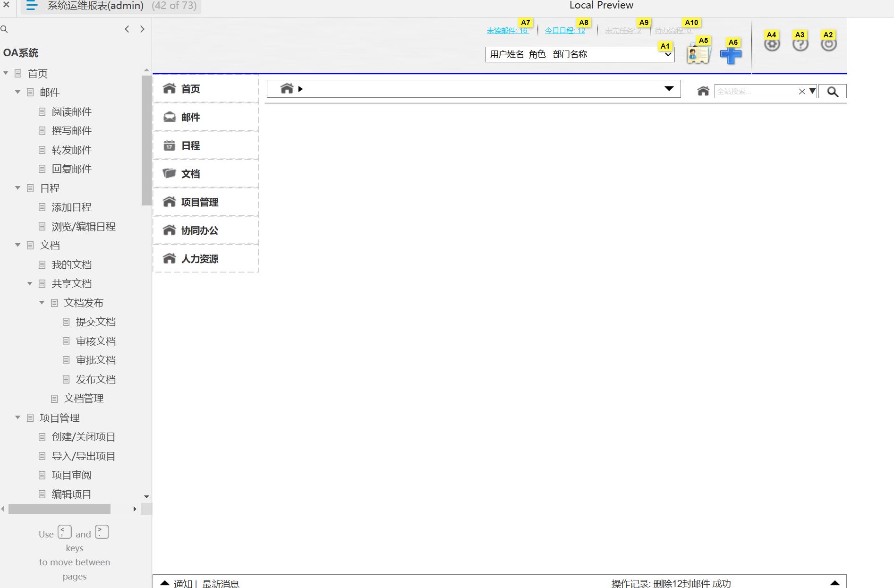The height and width of the screenshot is (588, 894).
Task: Select the 添加日程 page in tree
Action: [71, 207]
